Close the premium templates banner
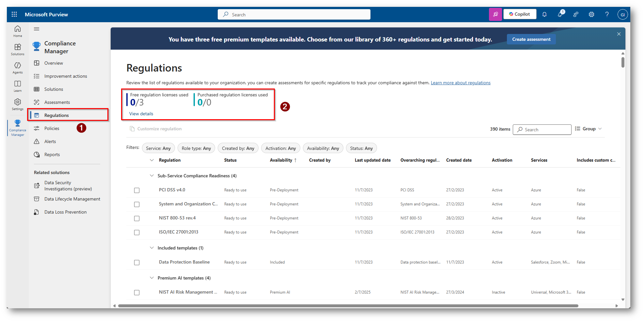644x322 pixels. tap(619, 34)
